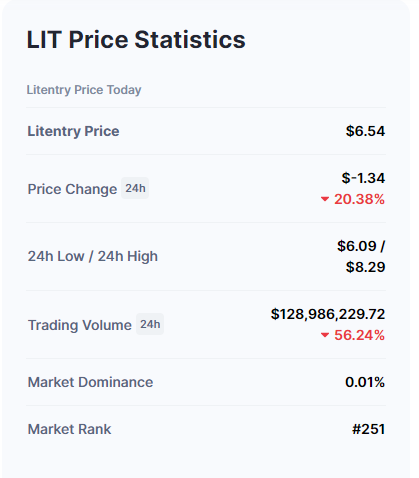Image resolution: width=419 pixels, height=478 pixels.
Task: Click the $-1.34 price change value
Action: point(363,178)
